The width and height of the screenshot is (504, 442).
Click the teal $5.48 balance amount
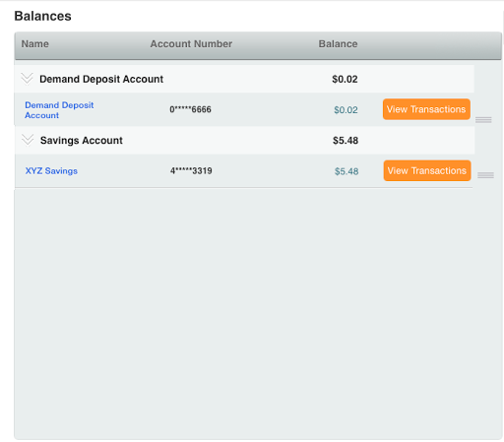pyautogui.click(x=346, y=171)
